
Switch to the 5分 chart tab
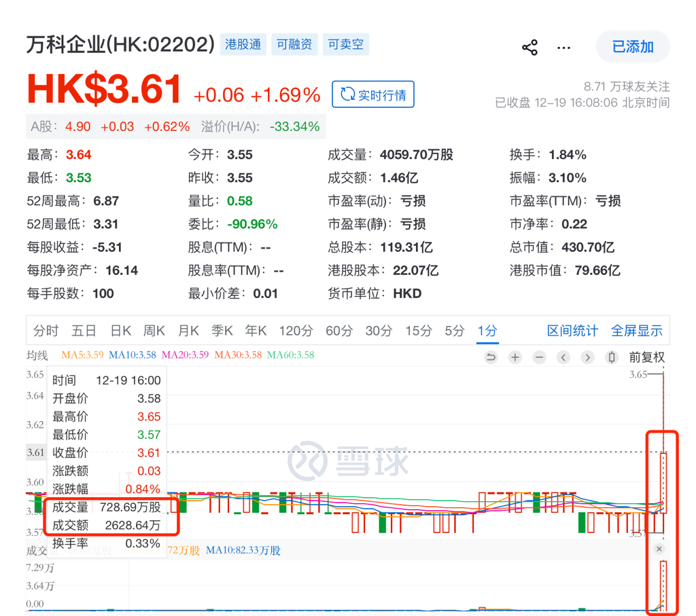(455, 331)
